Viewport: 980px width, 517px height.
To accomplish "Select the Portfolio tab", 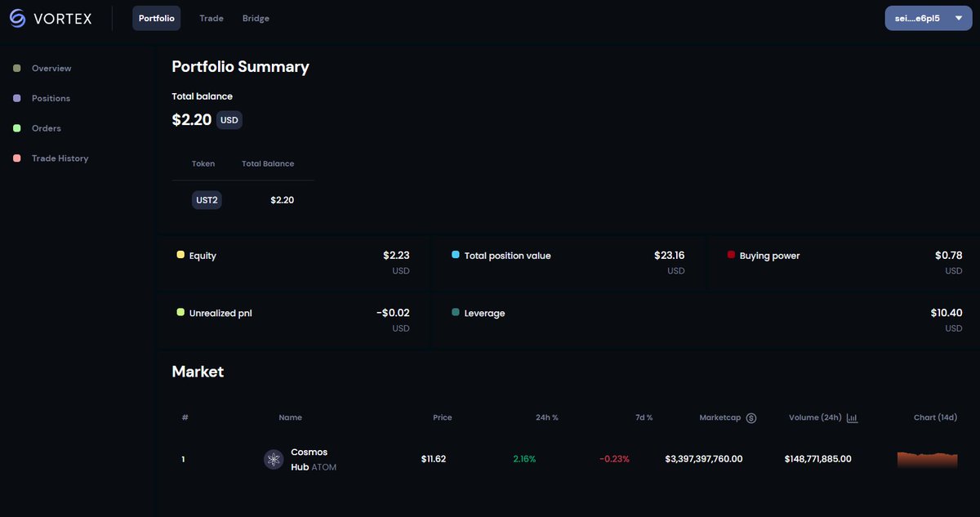I will [157, 18].
